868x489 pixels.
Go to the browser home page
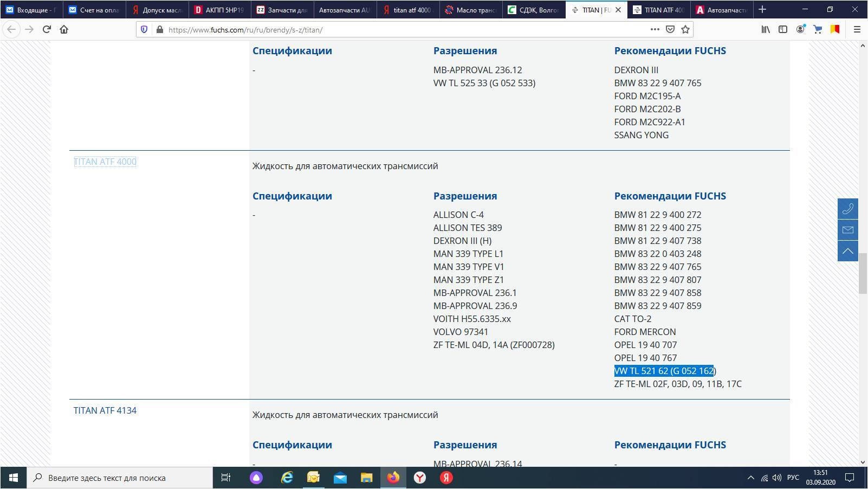(x=64, y=30)
